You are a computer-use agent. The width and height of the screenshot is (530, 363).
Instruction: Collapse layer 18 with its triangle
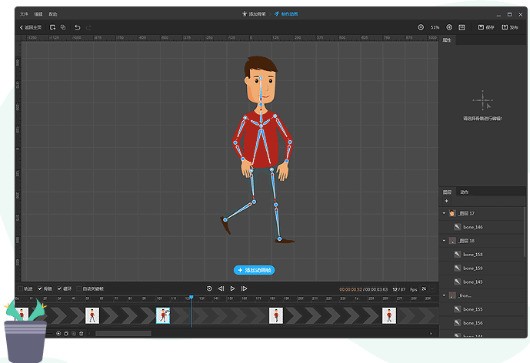coord(444,240)
